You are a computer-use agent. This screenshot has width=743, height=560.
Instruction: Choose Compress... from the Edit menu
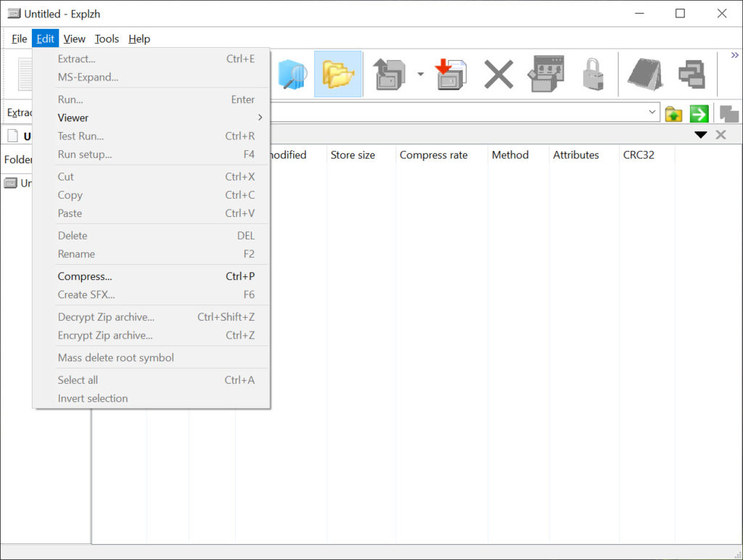coord(152,276)
